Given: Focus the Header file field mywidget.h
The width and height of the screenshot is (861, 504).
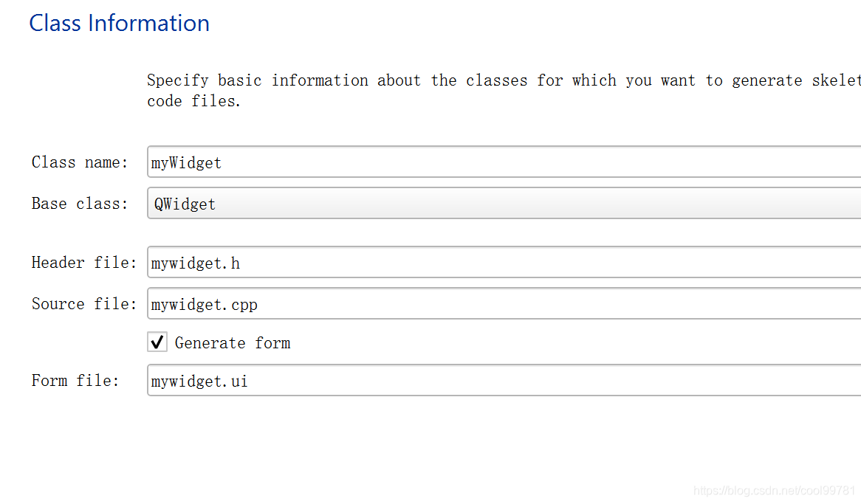Looking at the screenshot, I should (x=504, y=263).
